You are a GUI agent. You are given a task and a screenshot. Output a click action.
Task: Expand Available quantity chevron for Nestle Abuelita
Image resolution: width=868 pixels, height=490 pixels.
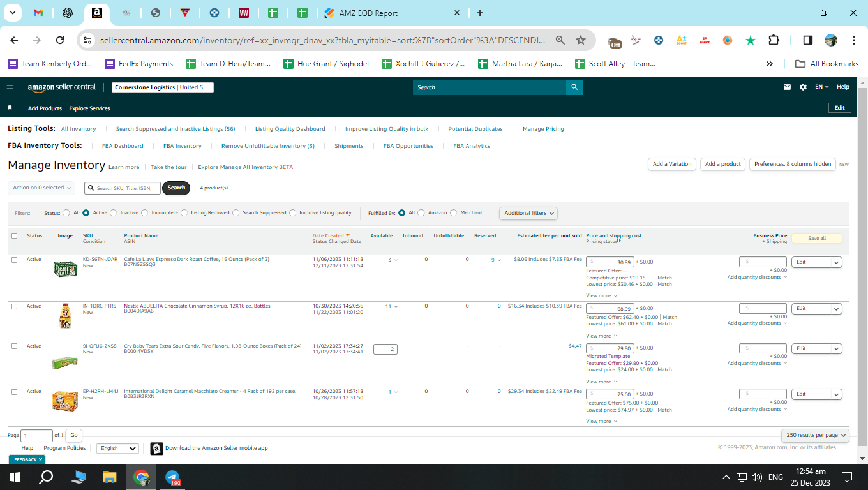(396, 307)
